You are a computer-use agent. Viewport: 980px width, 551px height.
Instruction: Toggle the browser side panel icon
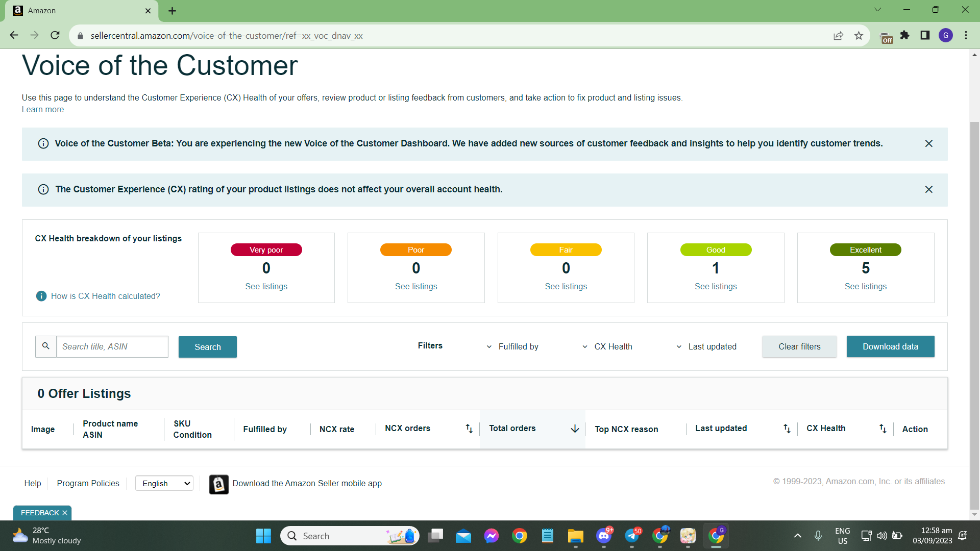pos(925,35)
